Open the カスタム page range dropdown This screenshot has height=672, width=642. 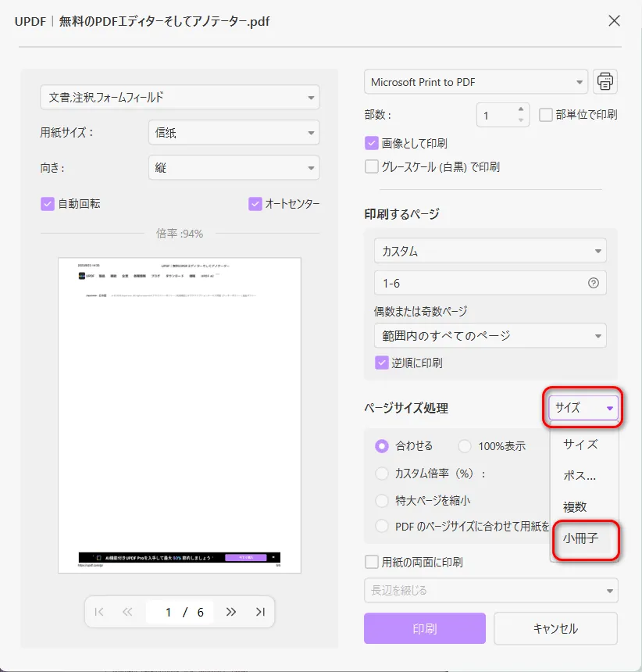point(490,251)
